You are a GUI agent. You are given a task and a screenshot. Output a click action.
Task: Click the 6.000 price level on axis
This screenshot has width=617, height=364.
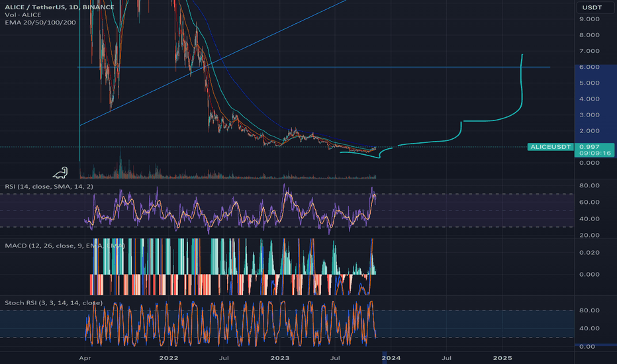(589, 67)
